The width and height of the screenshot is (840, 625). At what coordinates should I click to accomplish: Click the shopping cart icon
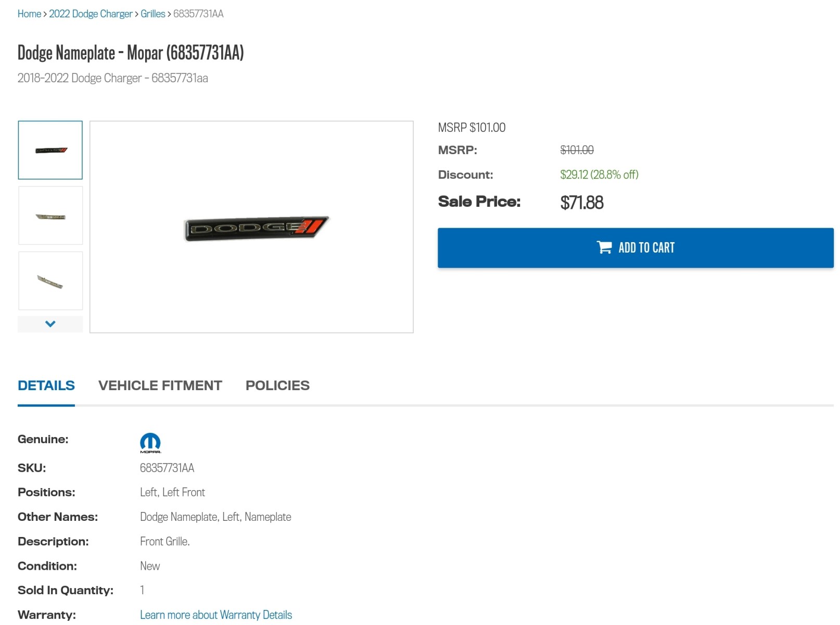click(x=604, y=247)
